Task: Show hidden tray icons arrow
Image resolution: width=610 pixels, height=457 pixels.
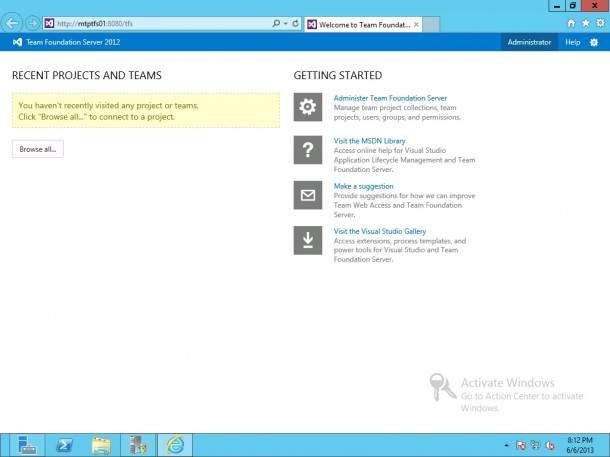Action: point(506,445)
